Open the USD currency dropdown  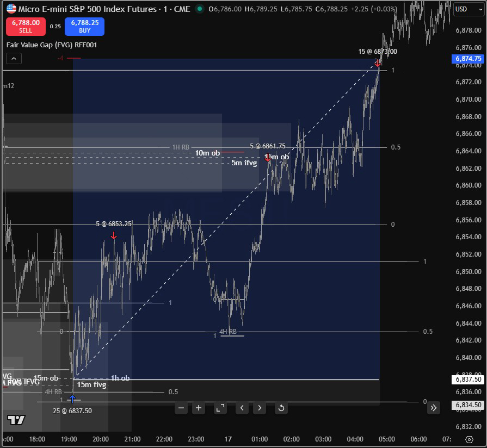tap(468, 9)
